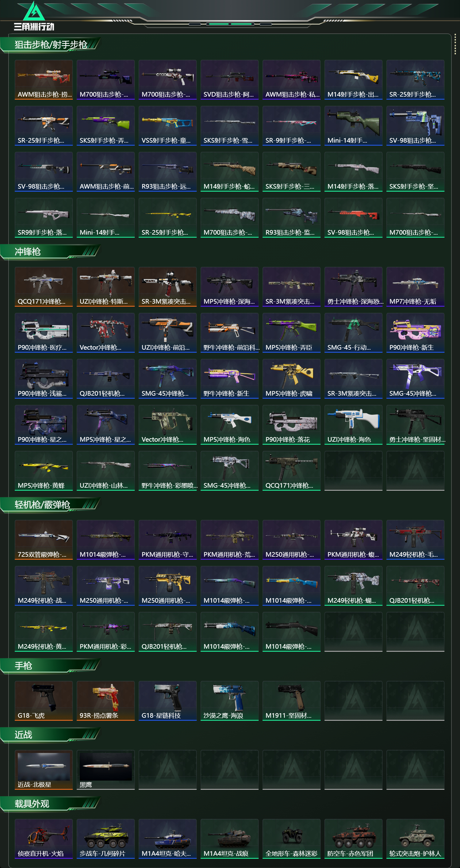Click the three-dot menu at panel corner
The width and height of the screenshot is (460, 868).
click(455, 44)
